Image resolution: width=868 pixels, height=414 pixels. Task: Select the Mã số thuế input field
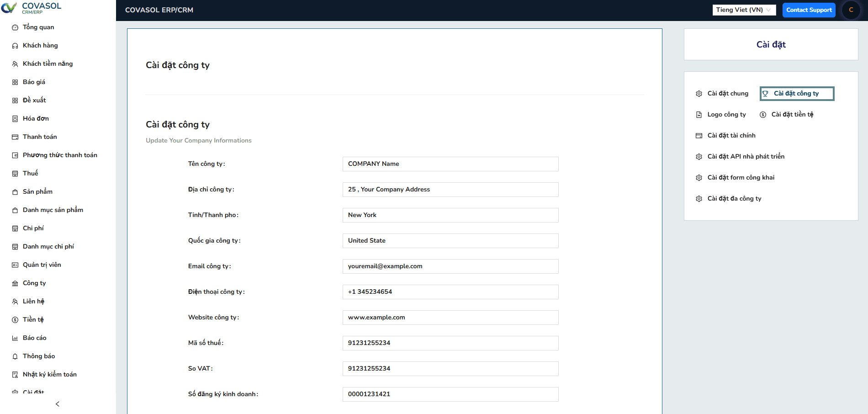(x=450, y=343)
